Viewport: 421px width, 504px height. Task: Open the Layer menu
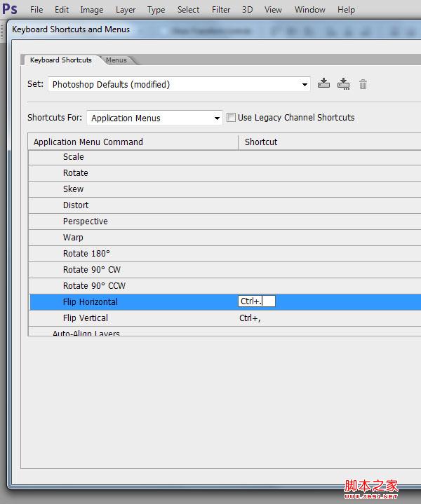[x=126, y=10]
